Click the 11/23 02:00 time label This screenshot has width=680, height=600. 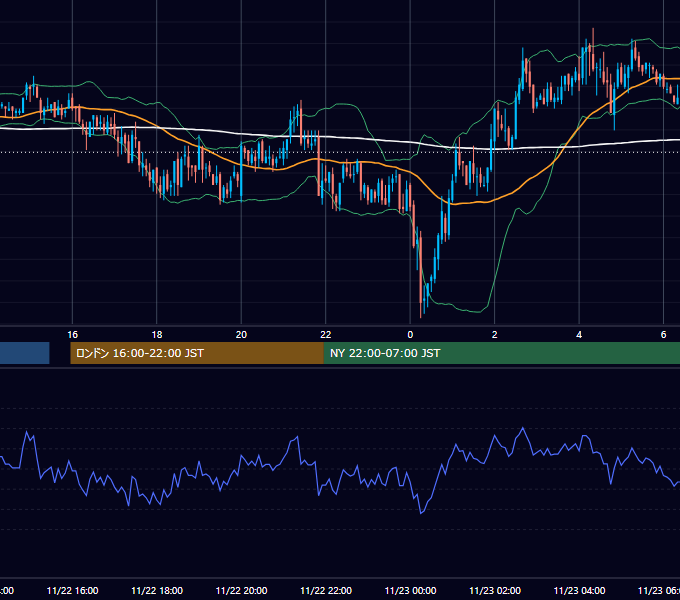pyautogui.click(x=495, y=590)
